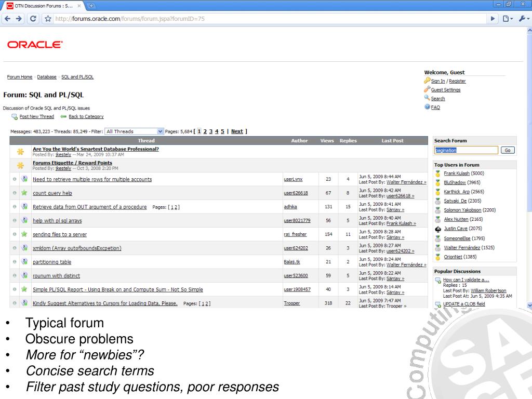Viewport: 532px width, 399px height.
Task: Open thread rounum with distinct
Action: [x=56, y=275]
